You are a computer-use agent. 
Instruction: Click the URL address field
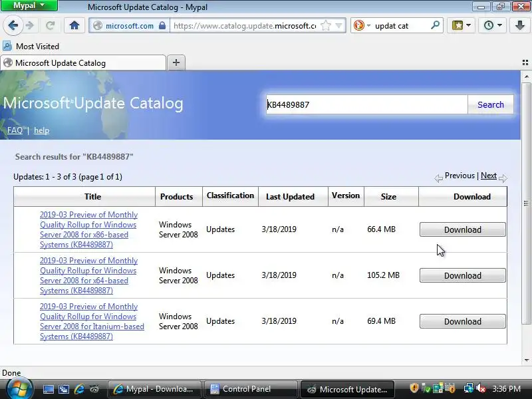[x=244, y=25]
